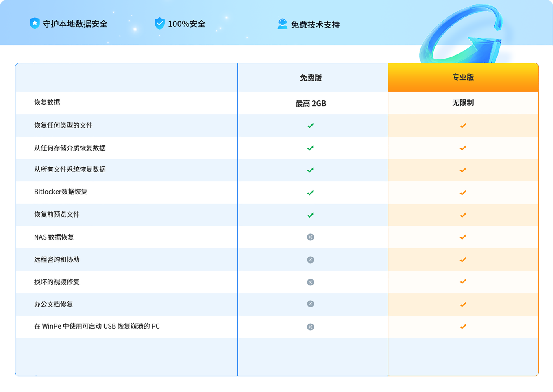553x392 pixels.
Task: Click the 恢复数据 row label
Action: click(47, 102)
